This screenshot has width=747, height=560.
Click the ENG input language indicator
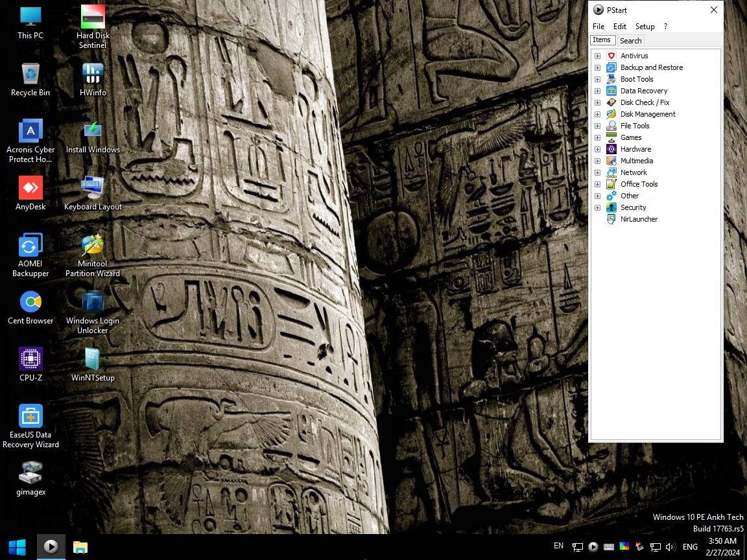click(x=690, y=547)
